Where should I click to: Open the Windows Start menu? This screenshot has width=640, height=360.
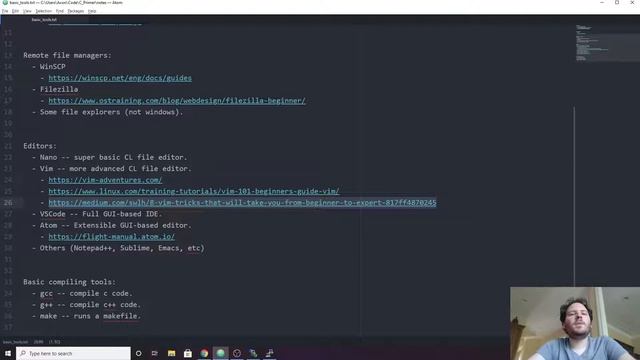point(8,353)
